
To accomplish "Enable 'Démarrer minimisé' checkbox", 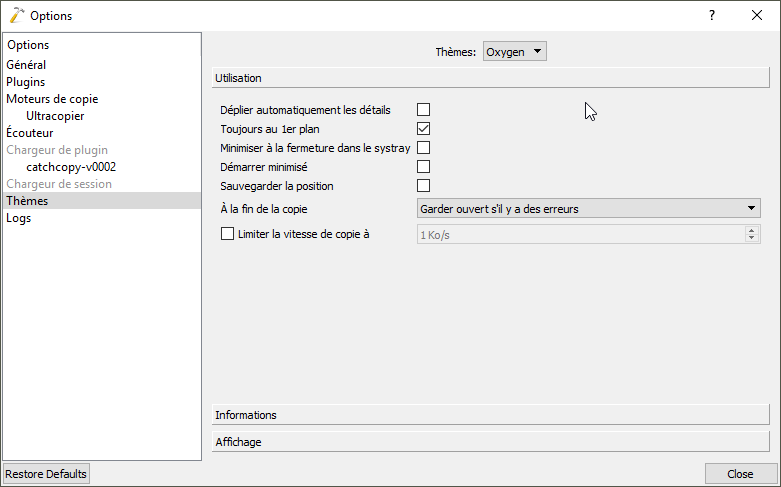I will 423,167.
